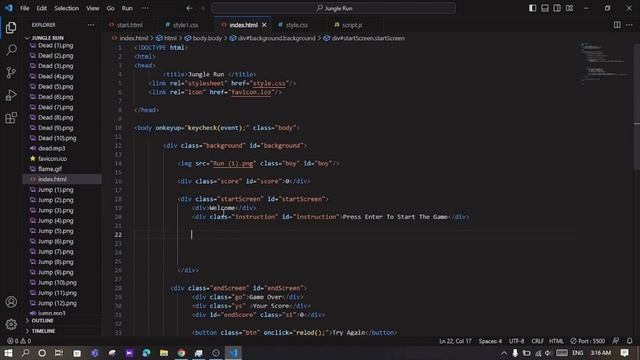This screenshot has width=640, height=360.
Task: Open flame.gif in the explorer
Action: pyautogui.click(x=50, y=169)
